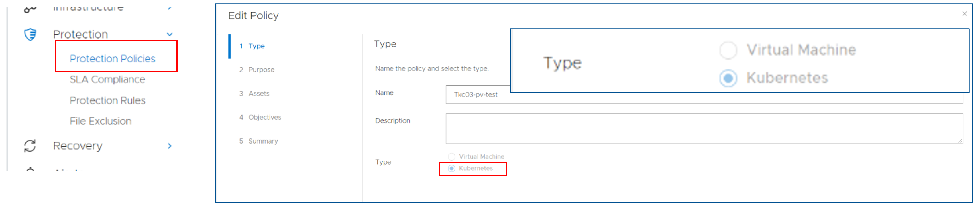Click the Protection shield icon

tap(30, 35)
